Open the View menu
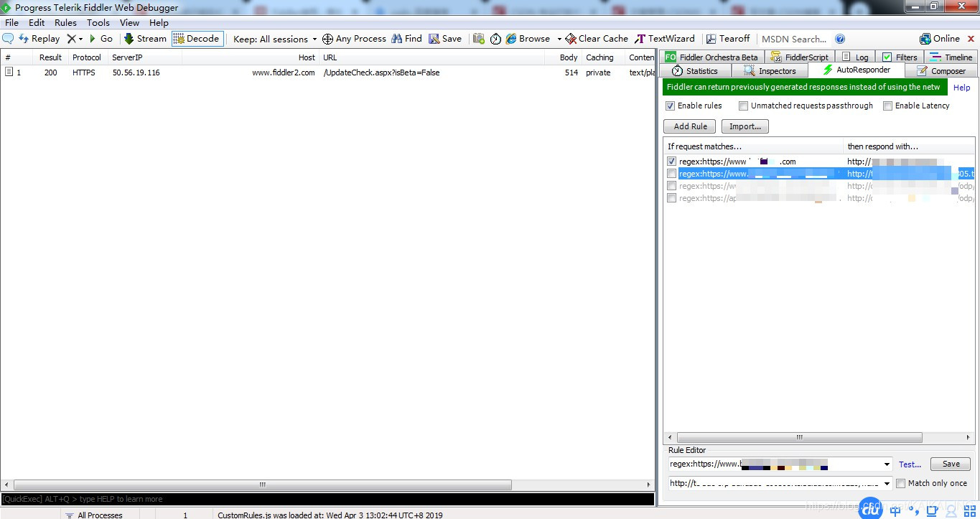980x519 pixels. pyautogui.click(x=129, y=22)
